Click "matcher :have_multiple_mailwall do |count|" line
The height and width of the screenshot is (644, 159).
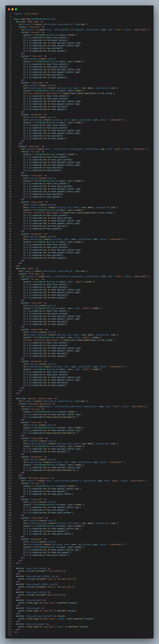[41, 616]
